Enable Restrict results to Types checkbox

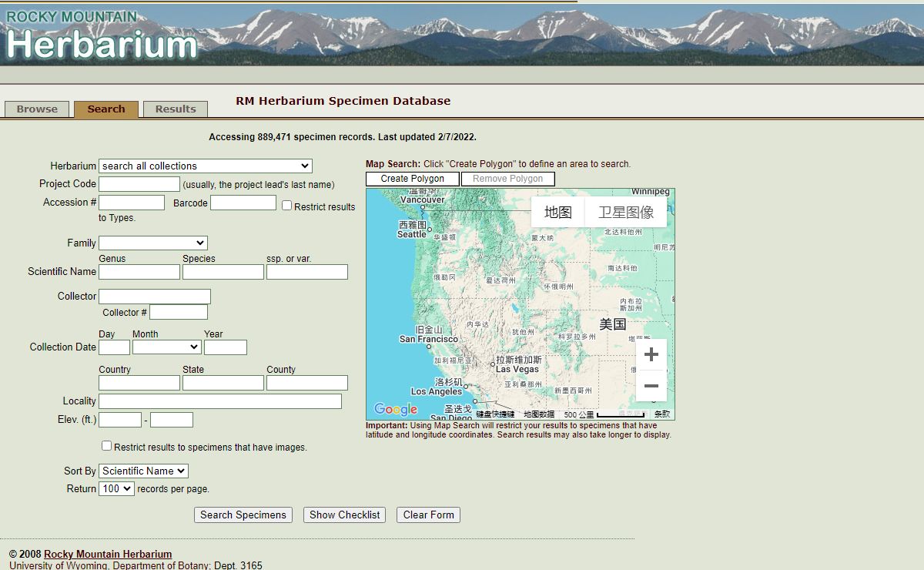(286, 206)
